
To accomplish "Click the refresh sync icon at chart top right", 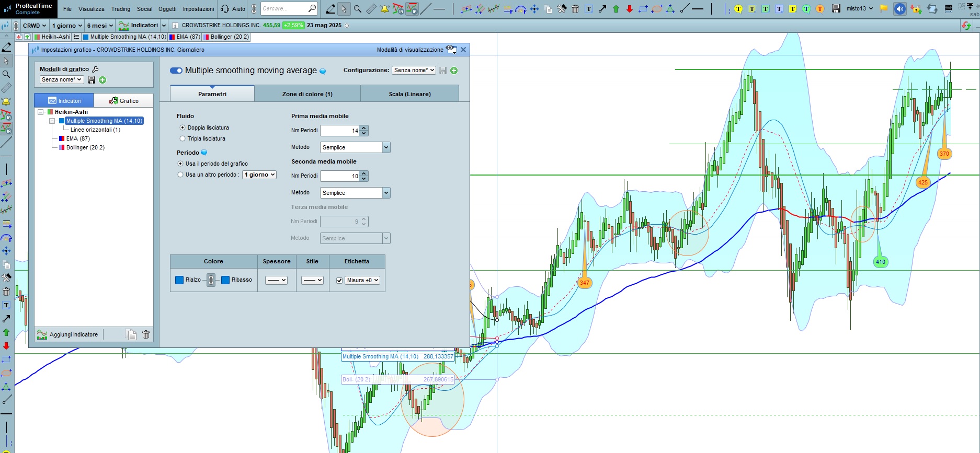I will [966, 26].
